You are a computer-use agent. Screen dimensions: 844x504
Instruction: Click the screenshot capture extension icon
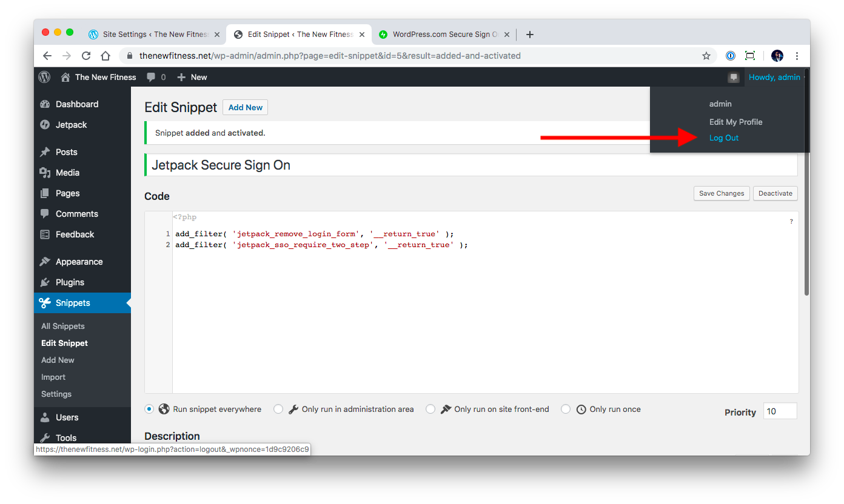[750, 56]
